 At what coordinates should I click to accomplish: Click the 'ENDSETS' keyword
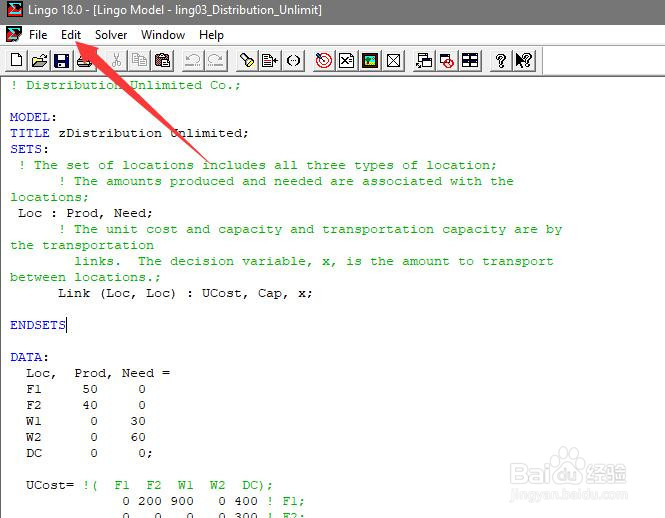pos(38,325)
